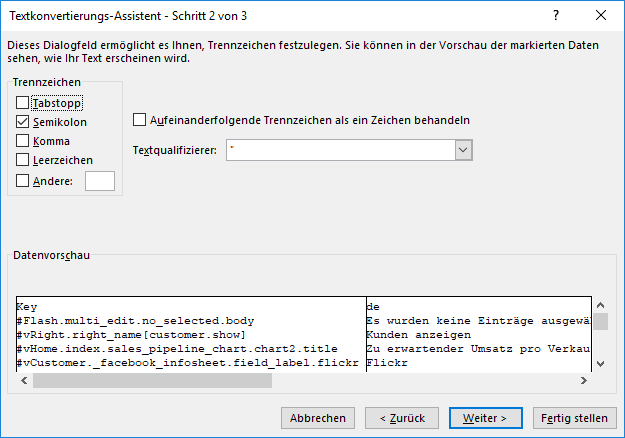Viewport: 625px width, 438px height.
Task: Click Fertig stellen to finish
Action: 574,417
